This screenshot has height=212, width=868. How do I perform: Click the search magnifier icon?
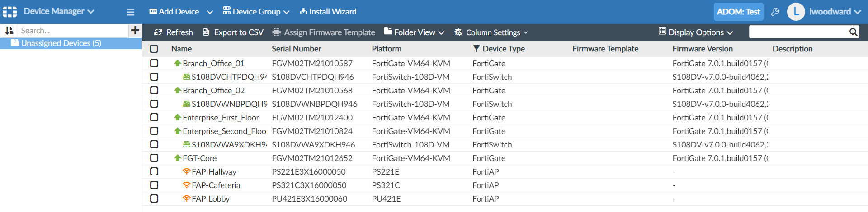[x=853, y=32]
